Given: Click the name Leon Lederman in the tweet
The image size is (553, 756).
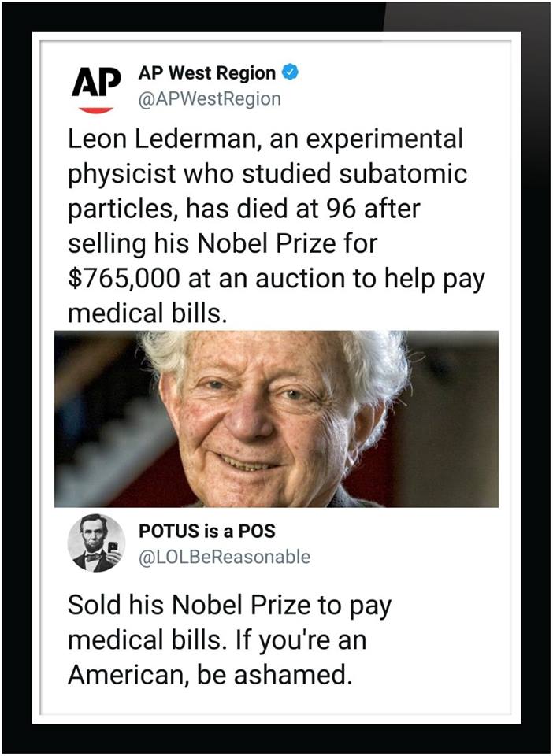Looking at the screenshot, I should 161,141.
